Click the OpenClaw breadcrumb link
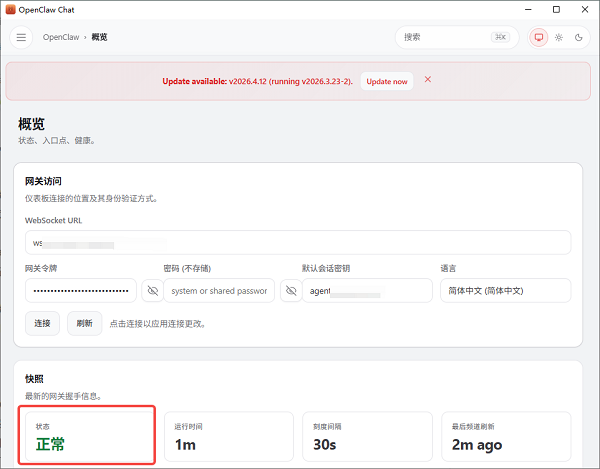This screenshot has height=469, width=600. [61, 37]
